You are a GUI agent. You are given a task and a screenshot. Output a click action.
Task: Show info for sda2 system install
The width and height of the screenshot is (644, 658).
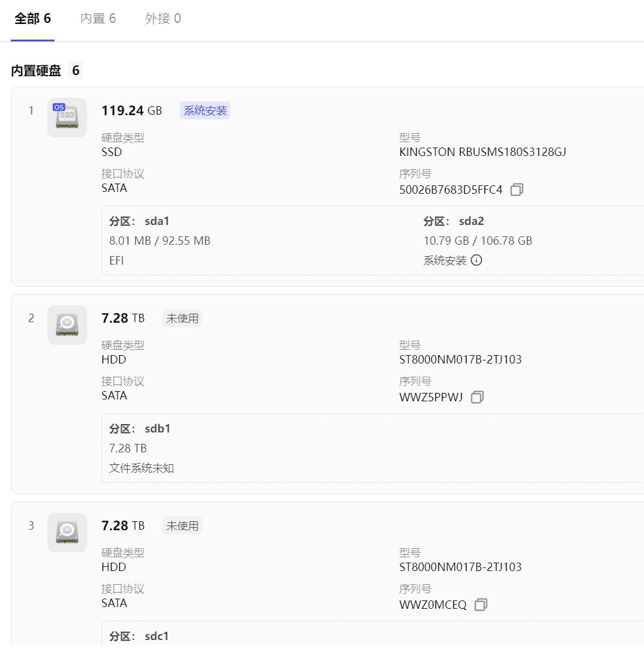click(477, 260)
